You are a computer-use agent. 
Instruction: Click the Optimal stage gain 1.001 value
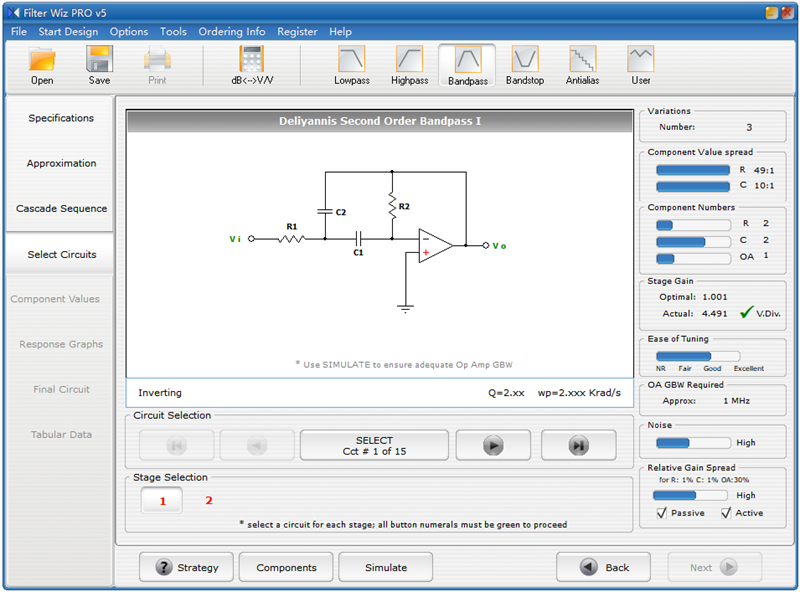715,297
